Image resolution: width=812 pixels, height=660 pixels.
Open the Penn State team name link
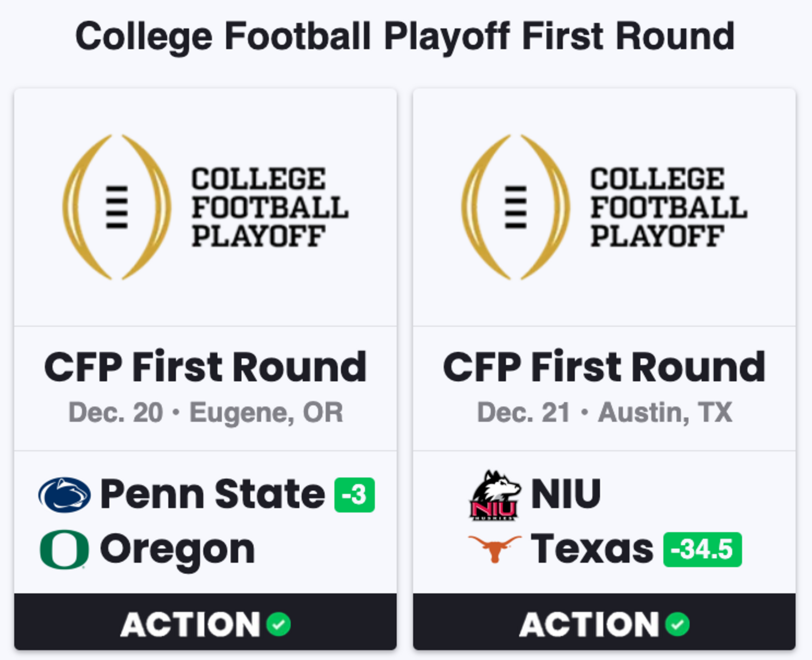coord(212,494)
